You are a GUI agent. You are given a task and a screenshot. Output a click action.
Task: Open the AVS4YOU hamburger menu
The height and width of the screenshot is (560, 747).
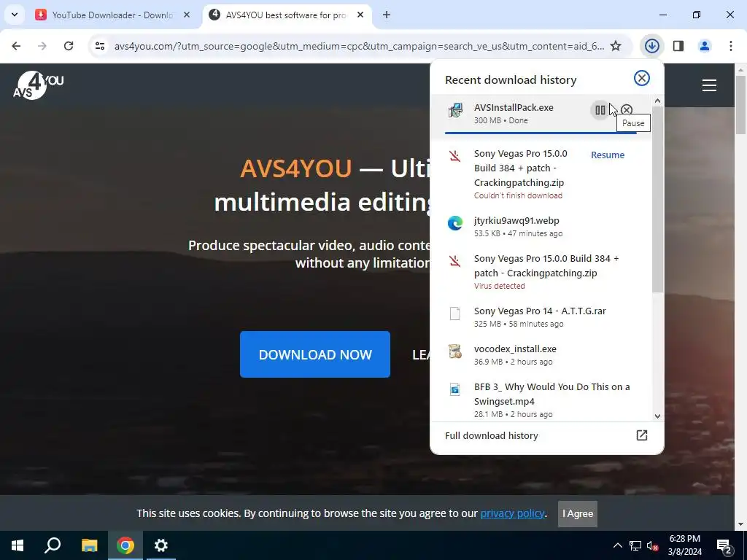click(709, 85)
